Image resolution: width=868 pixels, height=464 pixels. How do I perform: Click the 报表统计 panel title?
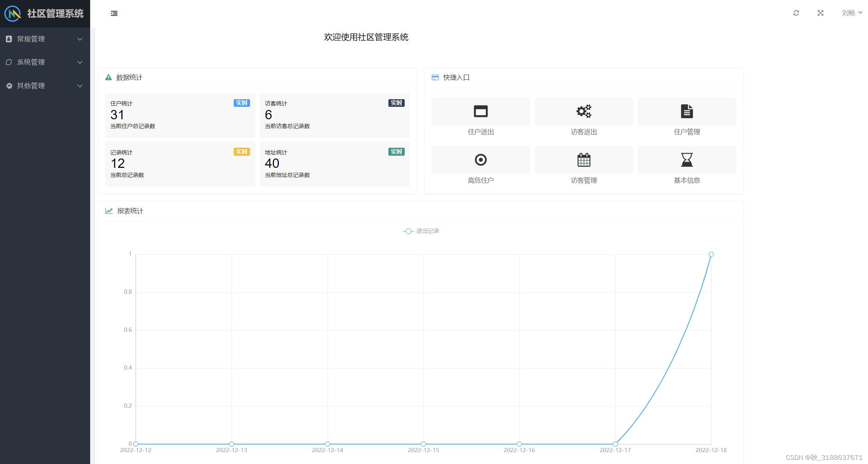[130, 211]
